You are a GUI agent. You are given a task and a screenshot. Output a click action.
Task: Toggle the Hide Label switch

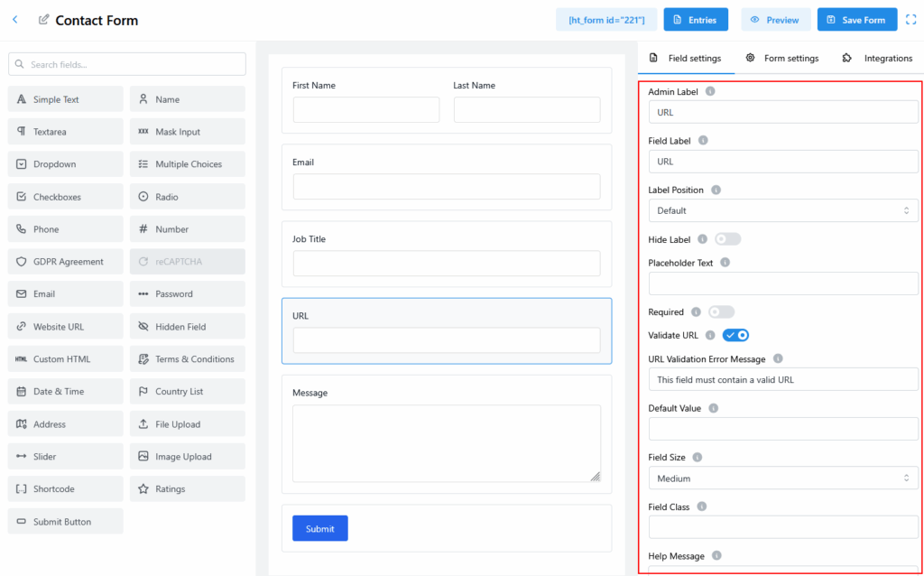[727, 239]
